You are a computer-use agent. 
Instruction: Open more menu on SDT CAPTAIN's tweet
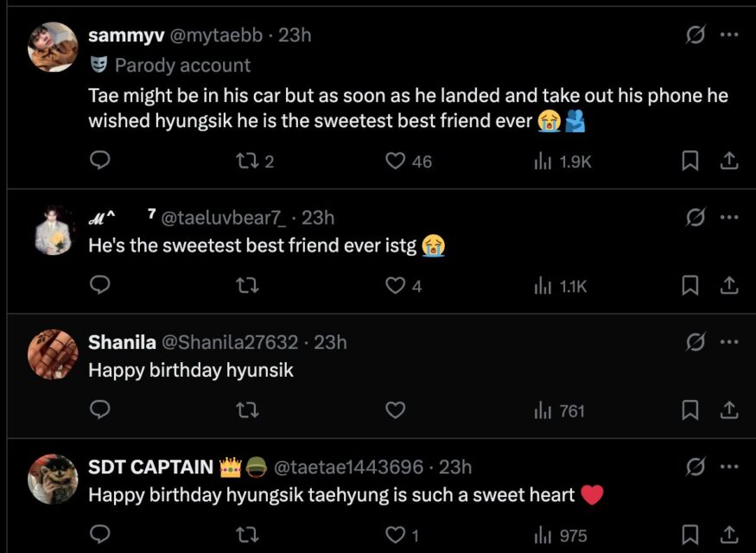click(x=729, y=467)
